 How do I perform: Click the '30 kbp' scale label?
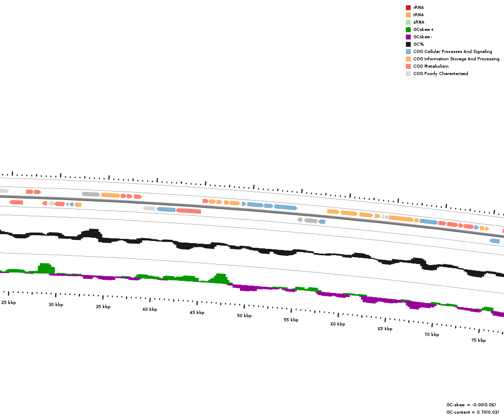56,304
